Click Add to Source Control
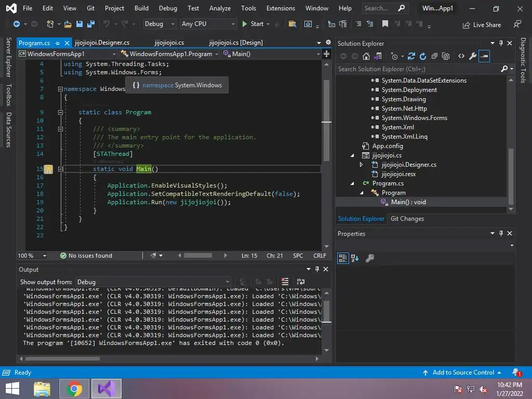This screenshot has width=532, height=399. [463, 373]
